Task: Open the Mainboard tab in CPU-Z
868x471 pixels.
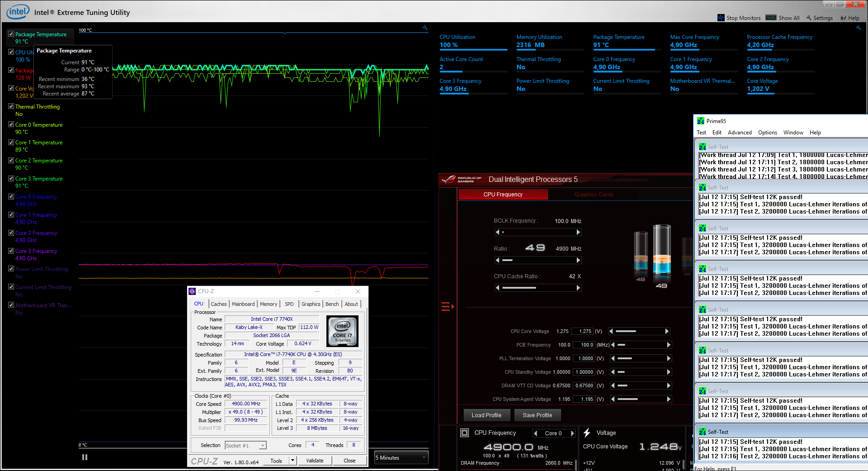Action: [x=243, y=304]
